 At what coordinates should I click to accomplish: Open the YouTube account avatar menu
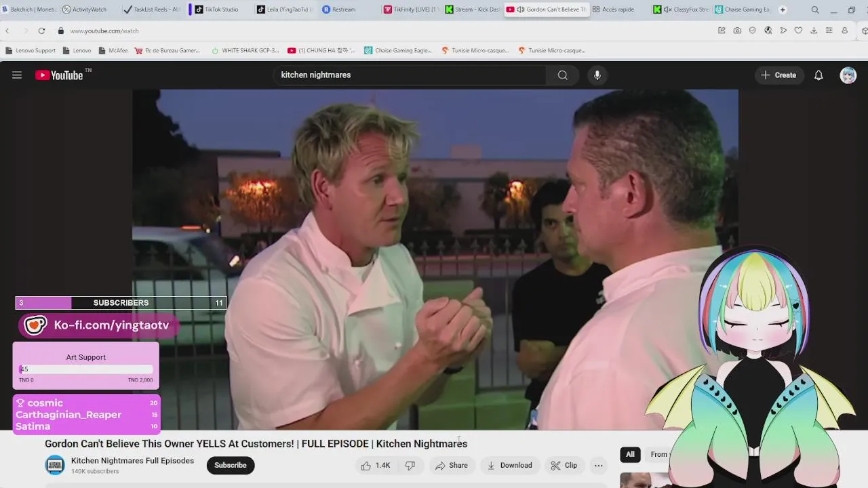(848, 75)
